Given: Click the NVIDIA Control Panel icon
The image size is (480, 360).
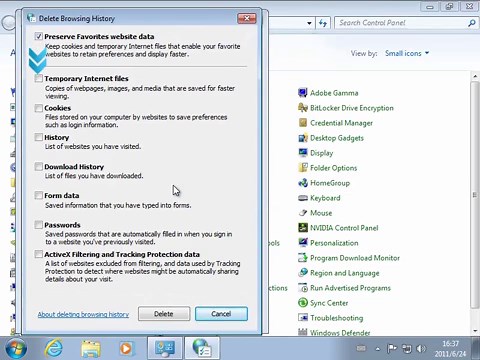Looking at the screenshot, I should point(303,228).
